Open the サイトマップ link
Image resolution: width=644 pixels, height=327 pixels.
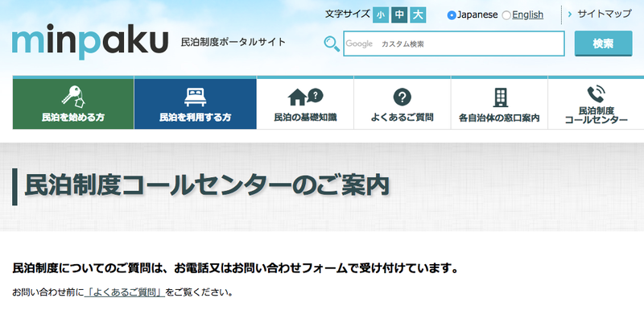click(x=604, y=14)
